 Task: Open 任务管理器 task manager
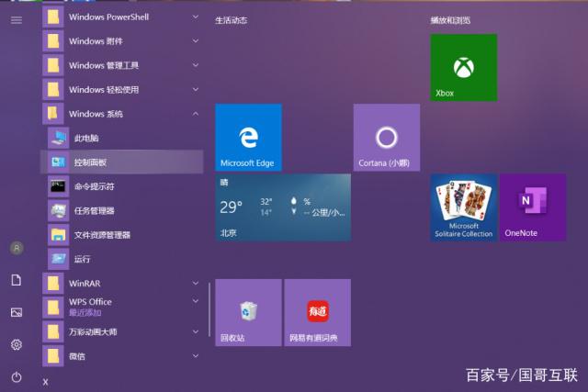(x=122, y=210)
